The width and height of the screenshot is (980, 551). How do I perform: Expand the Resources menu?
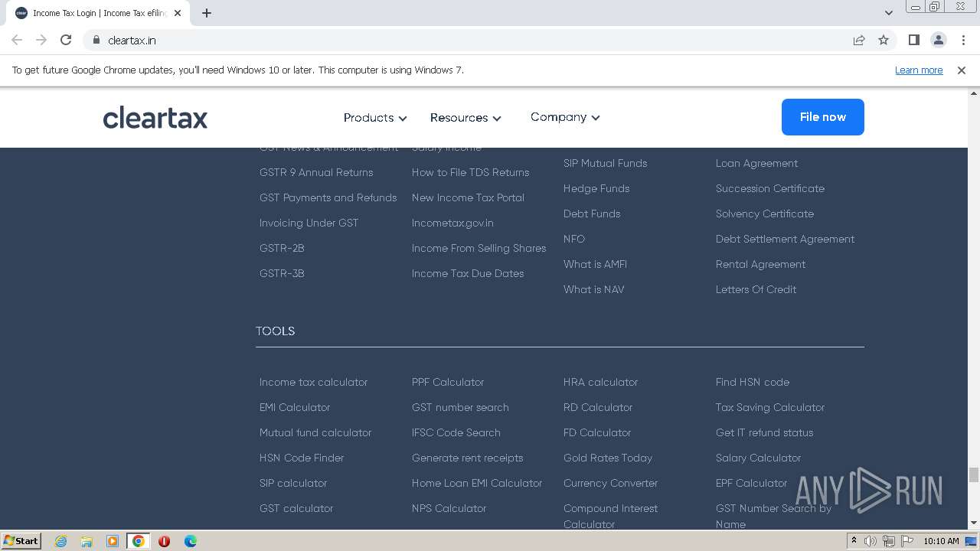465,117
